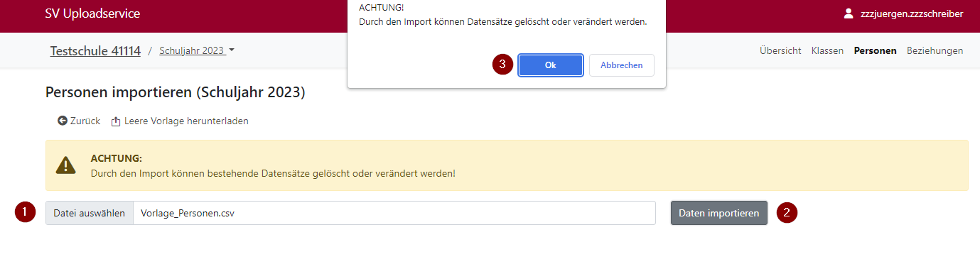Open the Schuljahr 2023 dropdown
This screenshot has height=264, width=980.
point(197,51)
